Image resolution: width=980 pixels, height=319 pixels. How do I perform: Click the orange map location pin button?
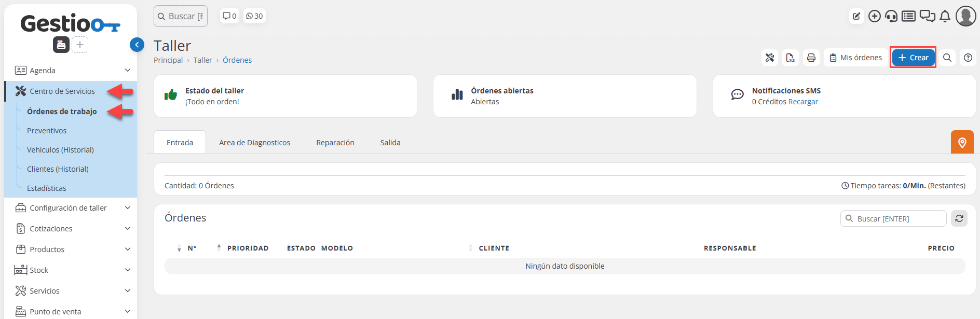[x=962, y=143]
